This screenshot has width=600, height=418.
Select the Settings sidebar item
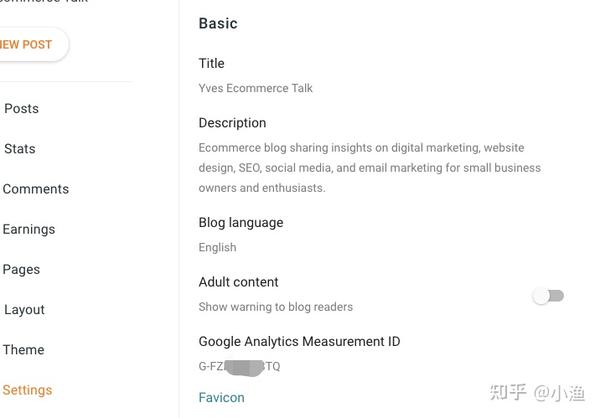[28, 390]
